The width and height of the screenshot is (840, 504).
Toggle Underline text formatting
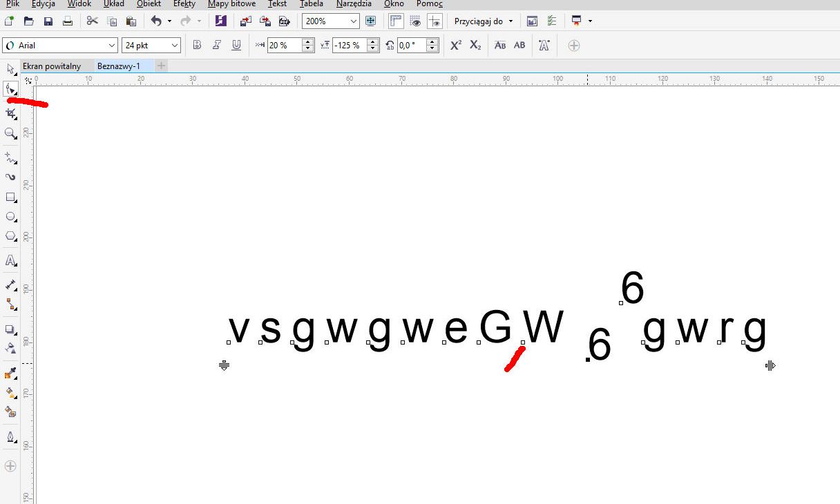click(x=236, y=46)
